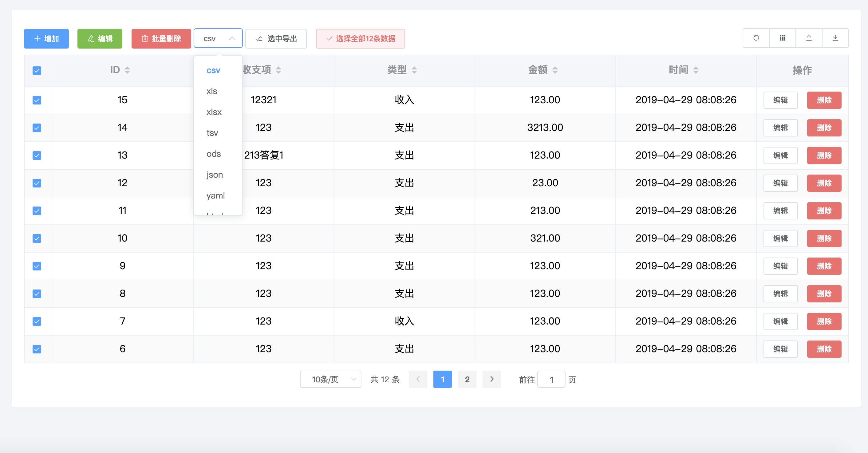Select ods in the format list
This screenshot has height=453, width=868.
(218, 154)
